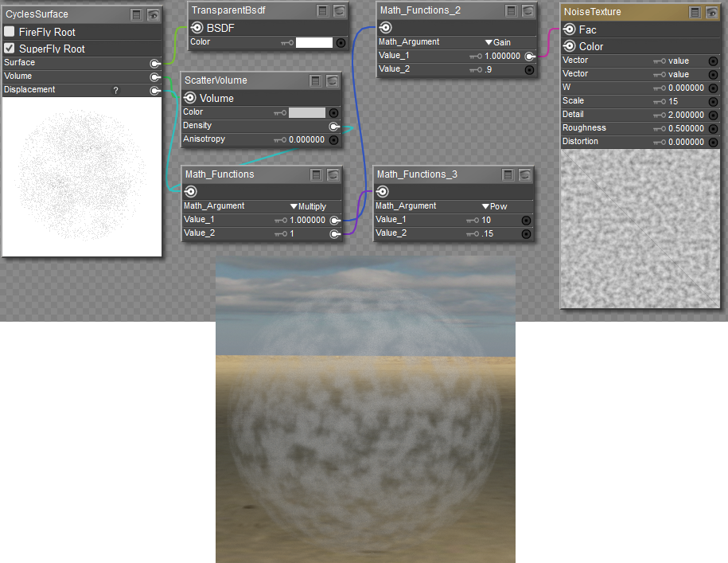This screenshot has height=563, width=728.
Task: Click the NoiseTexture Fac output socket
Action: tap(570, 29)
